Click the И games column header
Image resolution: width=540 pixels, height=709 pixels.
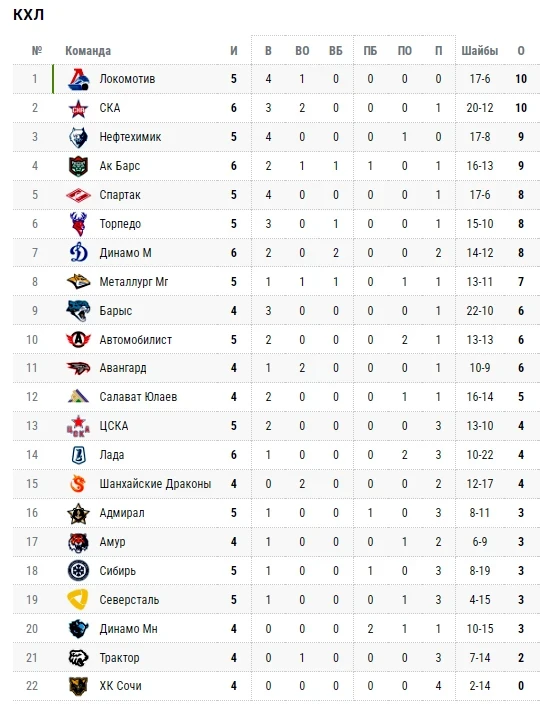(234, 51)
